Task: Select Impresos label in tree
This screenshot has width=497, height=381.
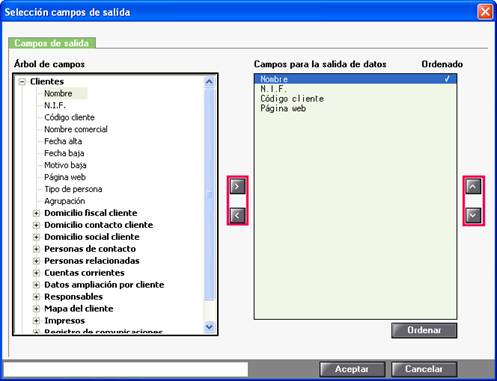Action: tap(64, 321)
